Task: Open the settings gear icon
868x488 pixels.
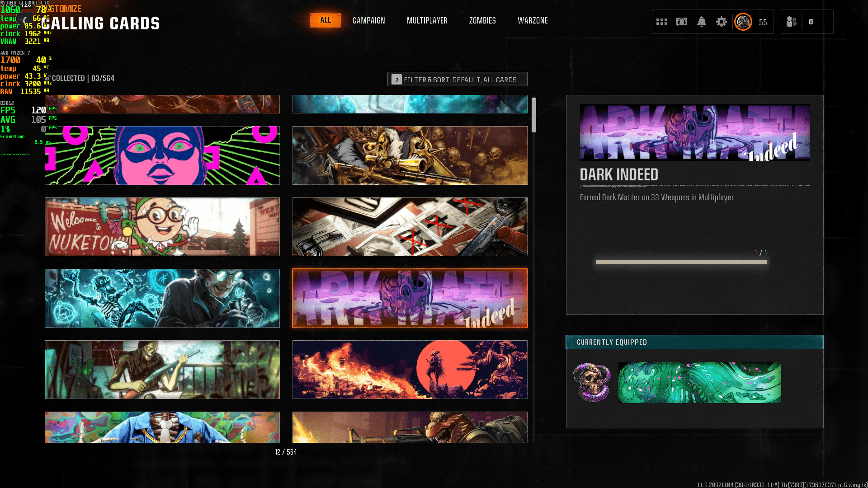Action: click(721, 22)
